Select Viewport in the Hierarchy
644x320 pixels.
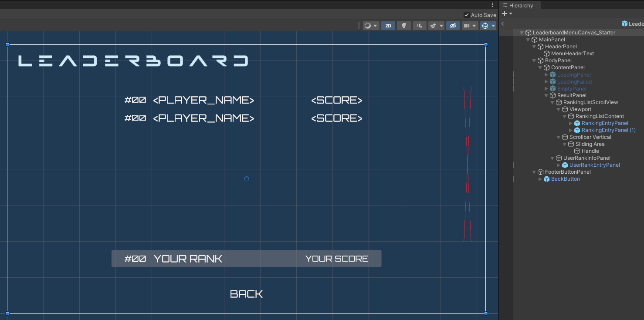[580, 109]
